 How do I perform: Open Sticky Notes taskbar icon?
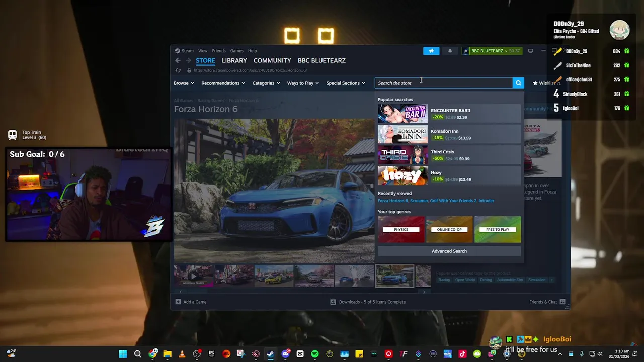coord(359,354)
